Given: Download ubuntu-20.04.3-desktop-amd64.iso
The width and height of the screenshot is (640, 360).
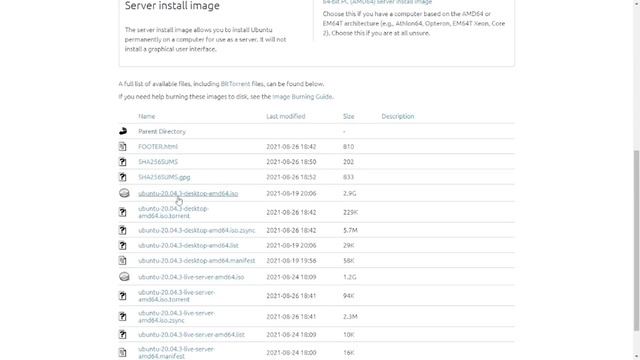Looking at the screenshot, I should (x=188, y=193).
